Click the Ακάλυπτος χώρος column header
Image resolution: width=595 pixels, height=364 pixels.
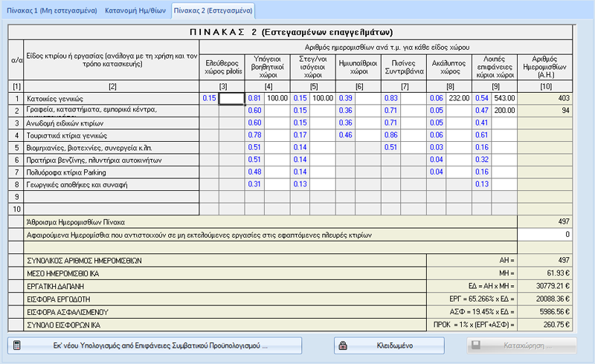click(x=449, y=67)
